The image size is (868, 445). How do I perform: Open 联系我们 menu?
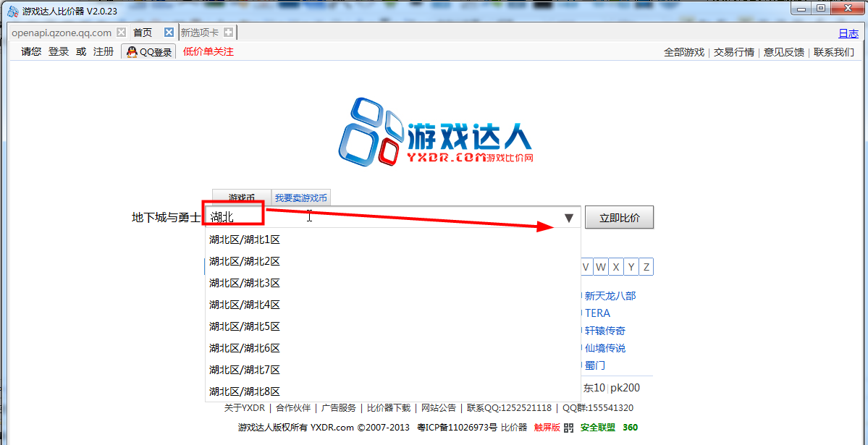[x=834, y=52]
